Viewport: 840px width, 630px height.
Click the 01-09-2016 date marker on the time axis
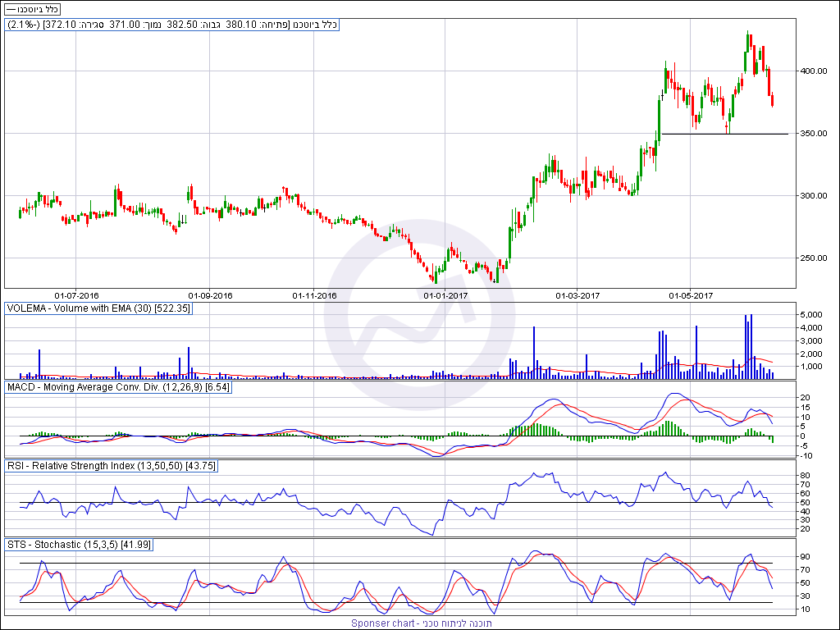tap(211, 295)
